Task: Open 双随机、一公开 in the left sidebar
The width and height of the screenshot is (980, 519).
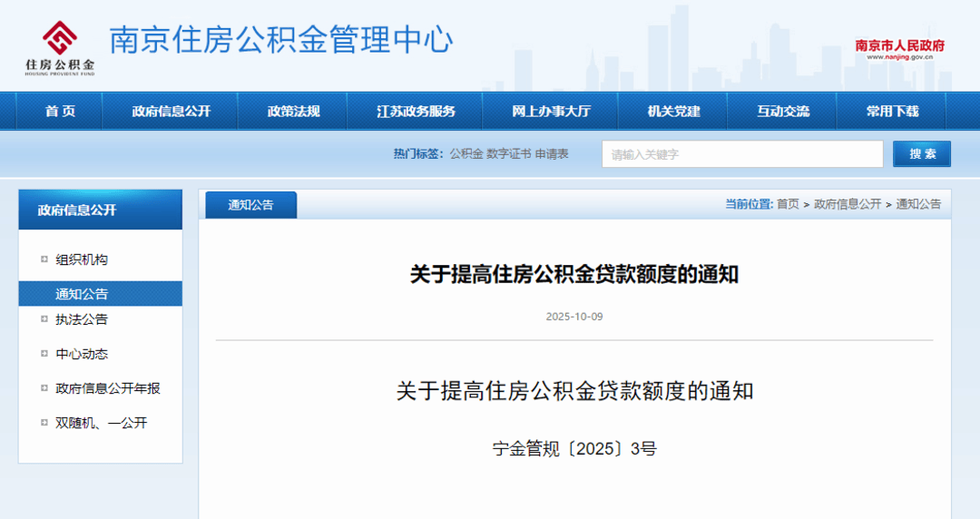Action: point(101,423)
